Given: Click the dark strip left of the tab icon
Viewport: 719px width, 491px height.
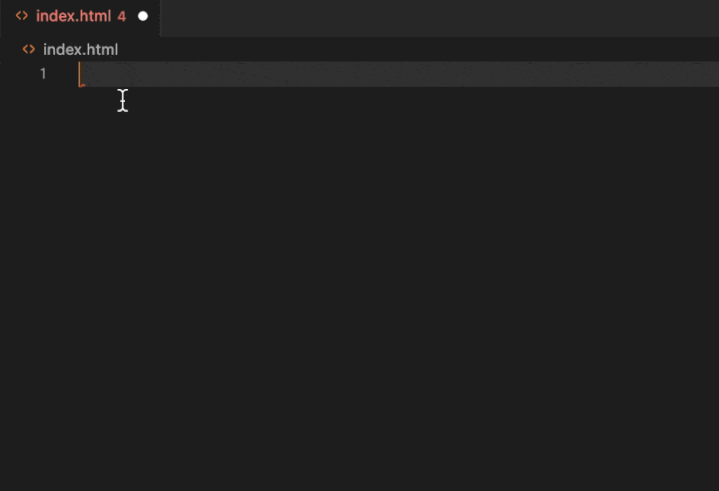Looking at the screenshot, I should click(x=6, y=18).
